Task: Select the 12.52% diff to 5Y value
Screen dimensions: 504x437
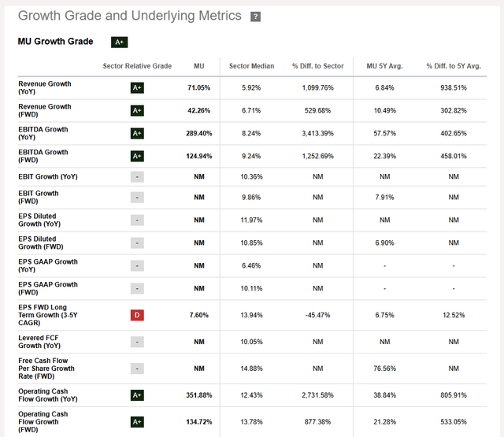Action: coord(454,315)
